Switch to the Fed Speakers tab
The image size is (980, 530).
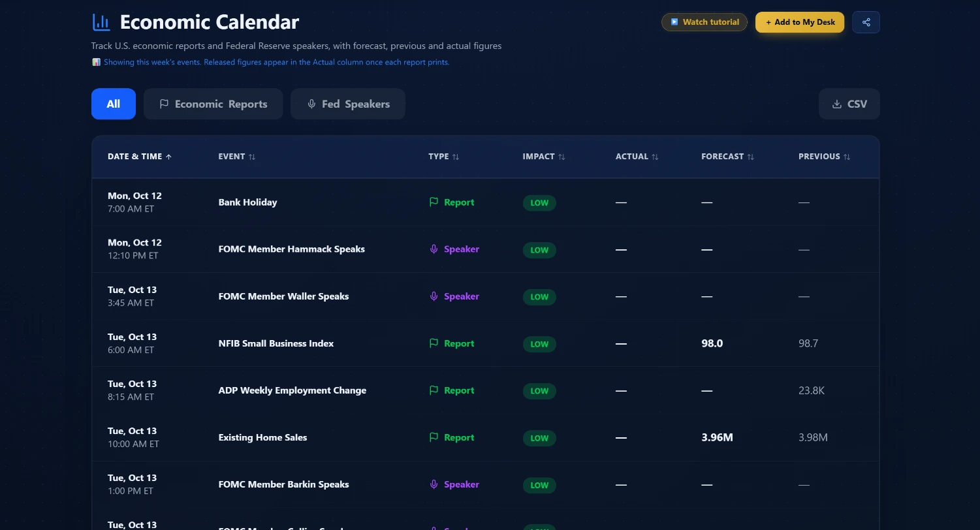click(x=348, y=104)
